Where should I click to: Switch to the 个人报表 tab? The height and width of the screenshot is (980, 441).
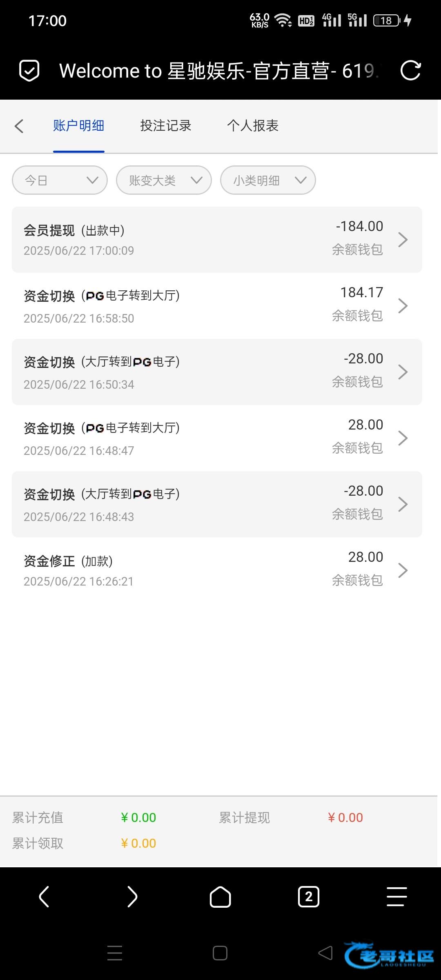[x=253, y=126]
